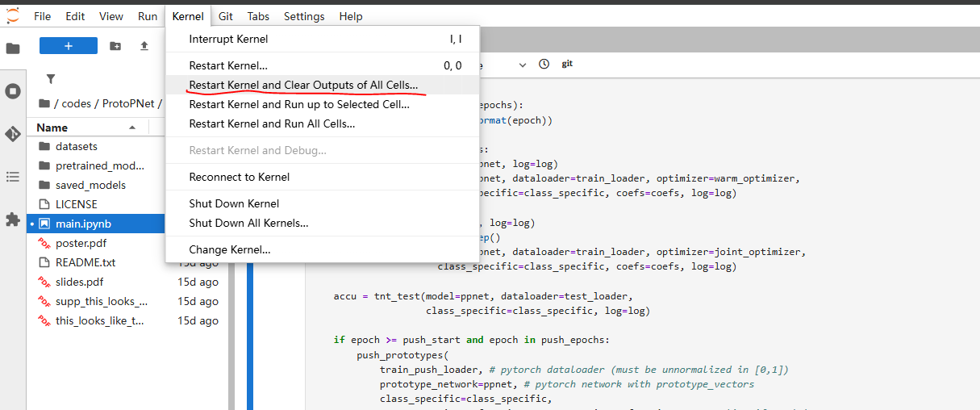This screenshot has width=980, height=410.
Task: Click root folder icon in breadcrumb path
Action: click(45, 104)
